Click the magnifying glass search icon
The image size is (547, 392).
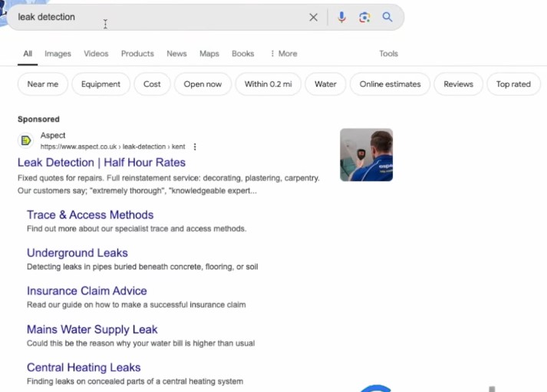click(387, 17)
